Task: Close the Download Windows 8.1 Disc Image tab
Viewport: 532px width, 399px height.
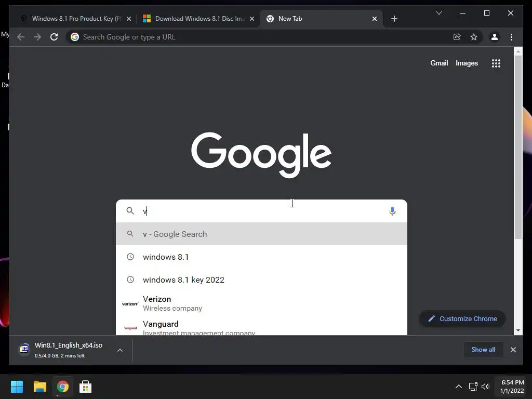Action: (x=252, y=19)
